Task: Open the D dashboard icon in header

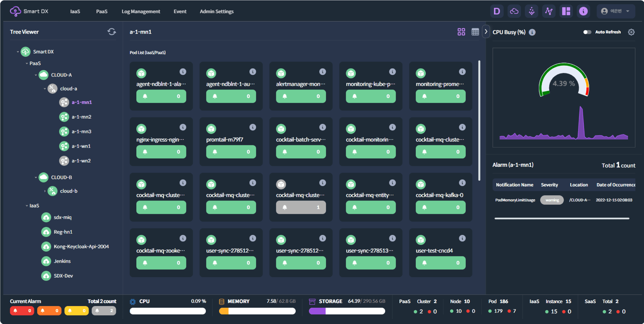Action: pos(497,11)
